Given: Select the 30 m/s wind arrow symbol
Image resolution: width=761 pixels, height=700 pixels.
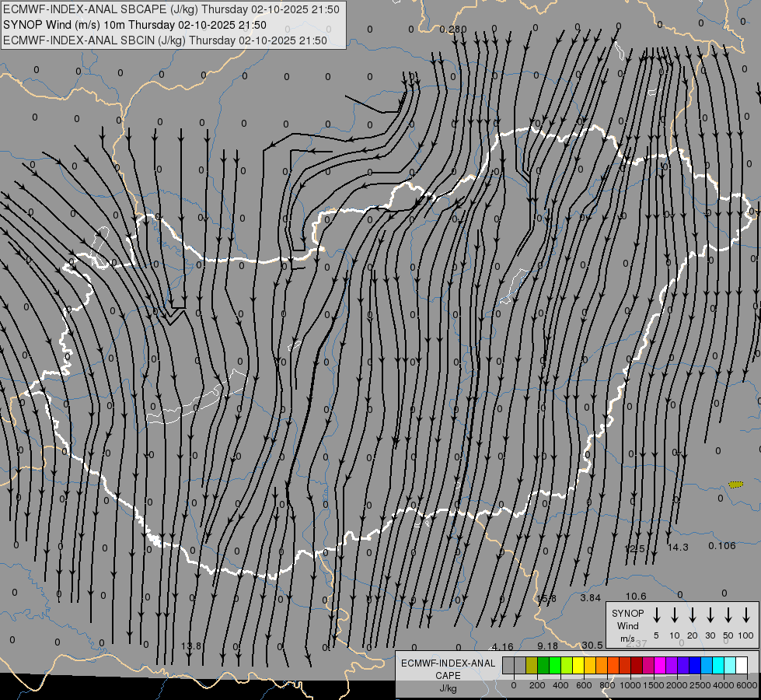Looking at the screenshot, I should coord(710,615).
